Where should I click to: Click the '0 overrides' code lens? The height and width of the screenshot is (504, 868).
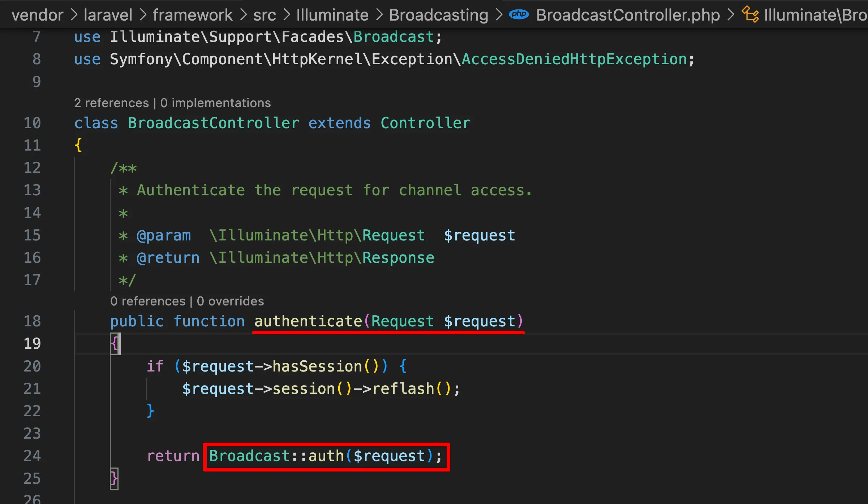(x=230, y=301)
